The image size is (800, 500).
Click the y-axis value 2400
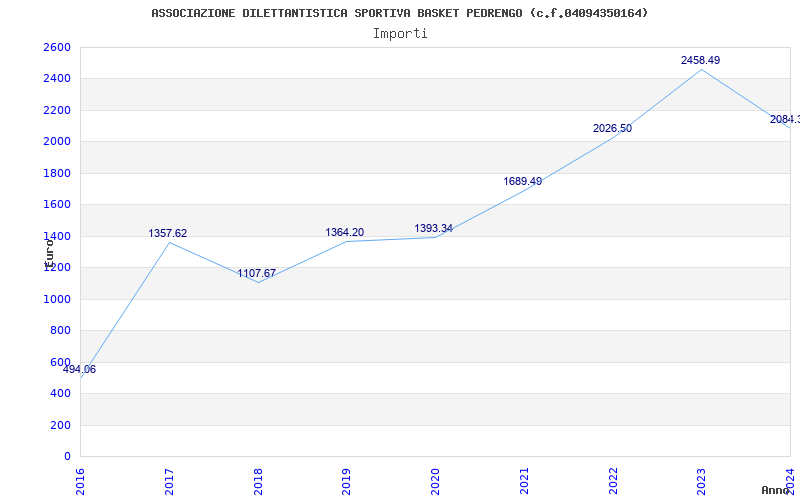click(x=57, y=79)
